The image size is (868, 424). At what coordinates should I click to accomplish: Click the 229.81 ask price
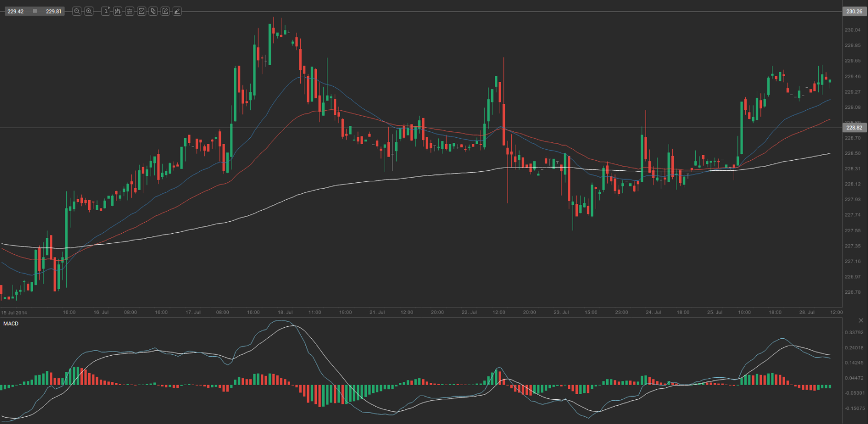[54, 12]
